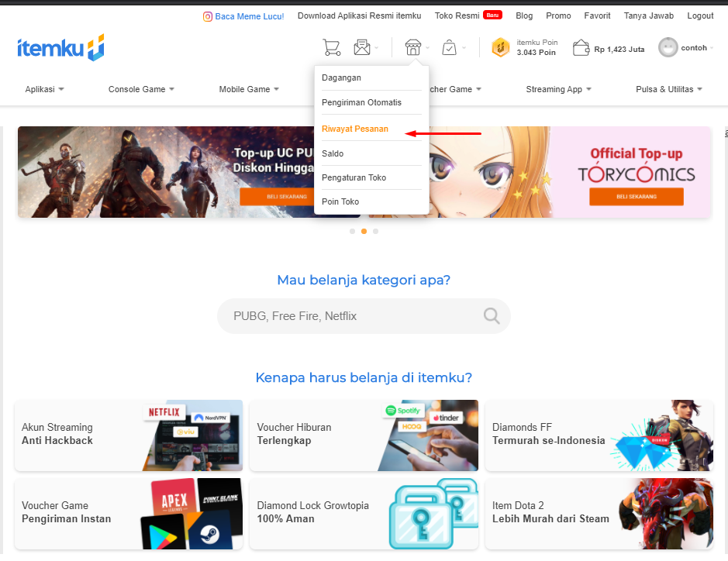Open the Pulsa & Utilitas dropdown
Image resolution: width=728 pixels, height=561 pixels.
click(x=668, y=89)
